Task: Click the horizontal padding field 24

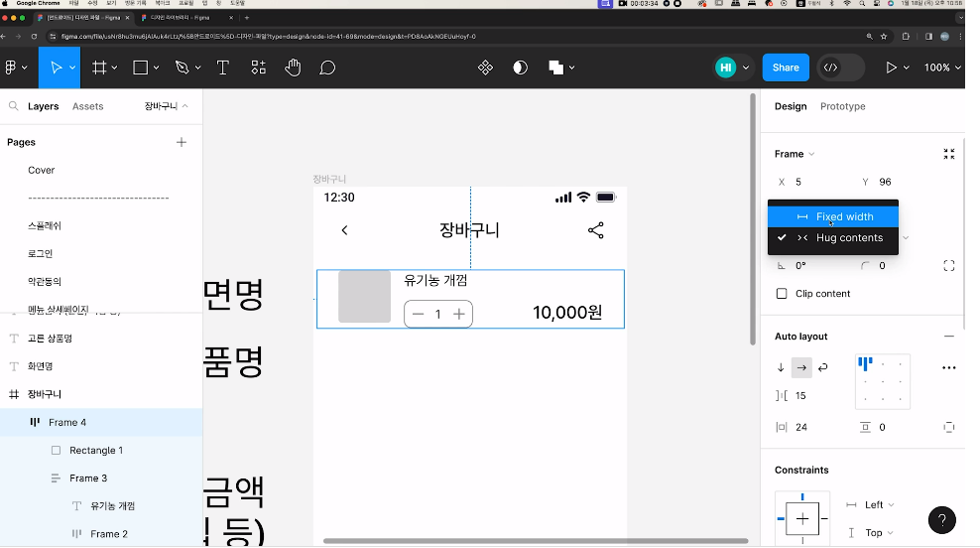Action: 810,427
